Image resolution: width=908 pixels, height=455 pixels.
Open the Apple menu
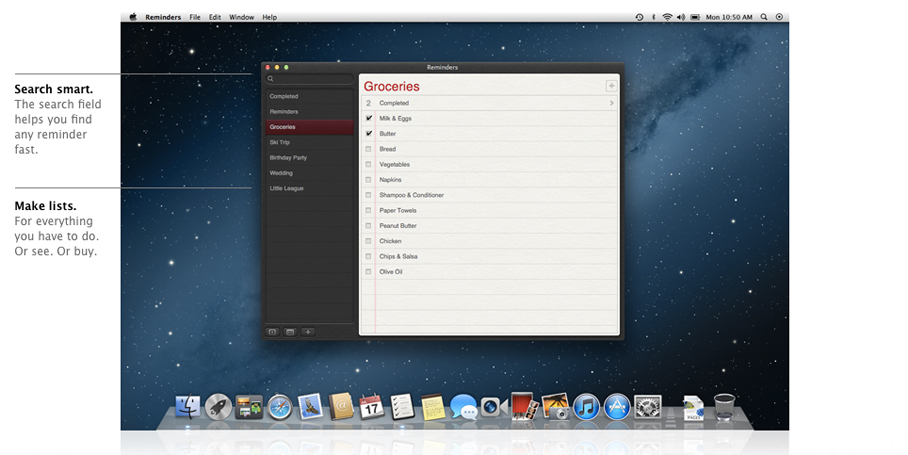click(x=133, y=17)
